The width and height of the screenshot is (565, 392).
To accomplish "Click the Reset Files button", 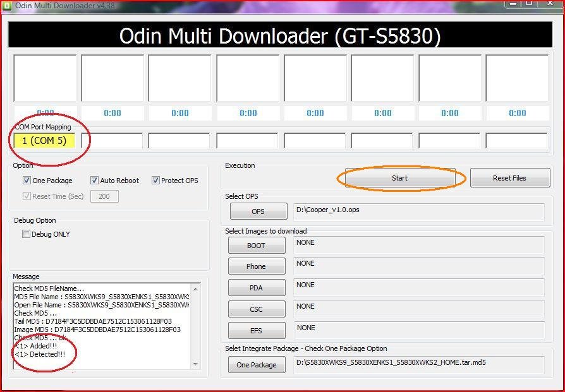I will (509, 178).
